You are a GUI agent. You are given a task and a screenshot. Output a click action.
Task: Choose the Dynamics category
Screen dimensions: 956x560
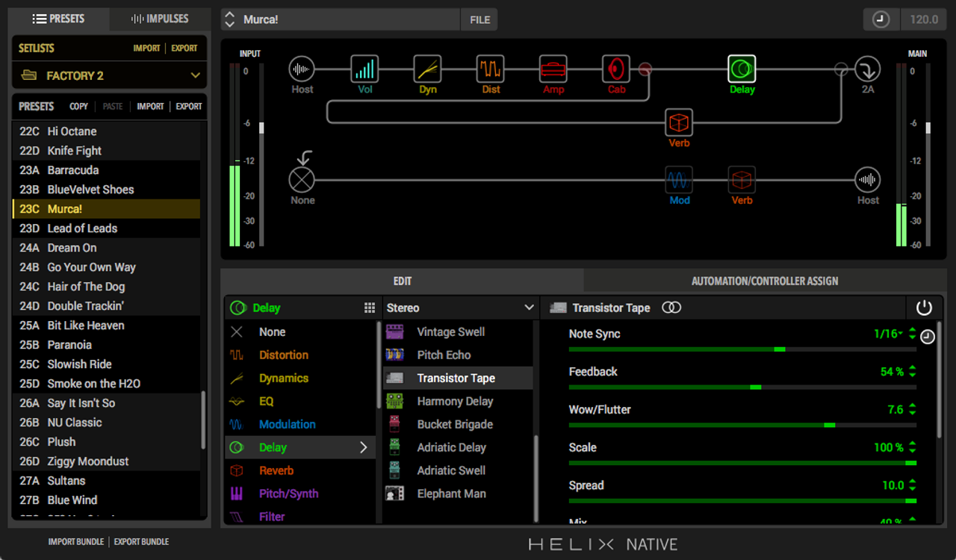click(300, 378)
